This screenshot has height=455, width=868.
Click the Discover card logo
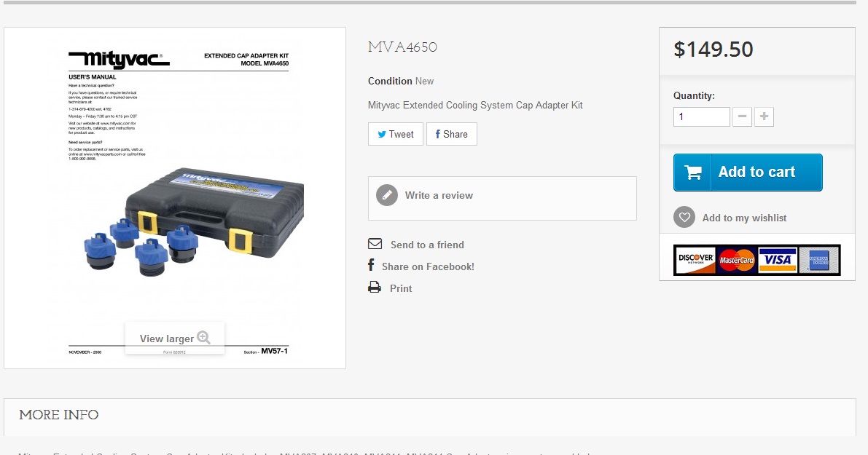click(x=695, y=260)
